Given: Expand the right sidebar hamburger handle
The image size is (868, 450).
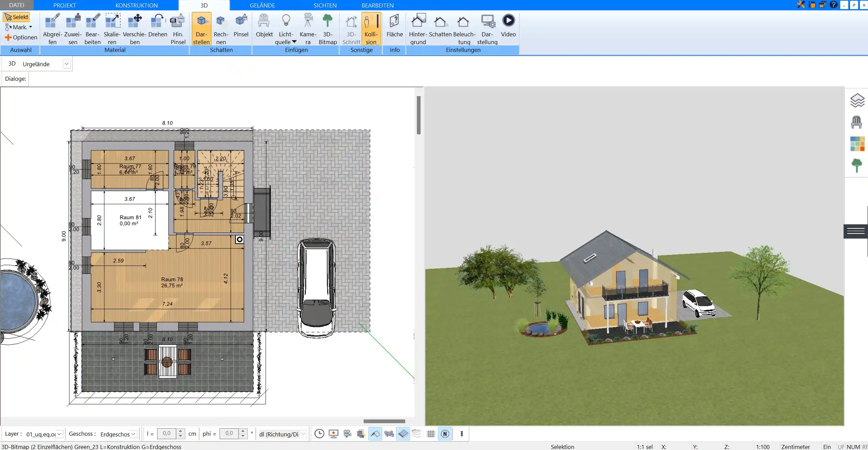Looking at the screenshot, I should coord(855,231).
